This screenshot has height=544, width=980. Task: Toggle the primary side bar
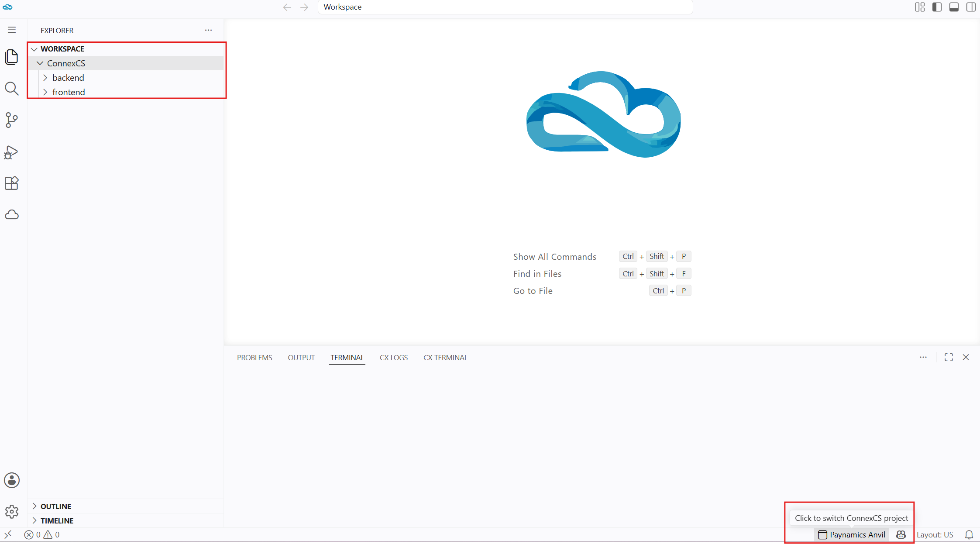point(937,7)
